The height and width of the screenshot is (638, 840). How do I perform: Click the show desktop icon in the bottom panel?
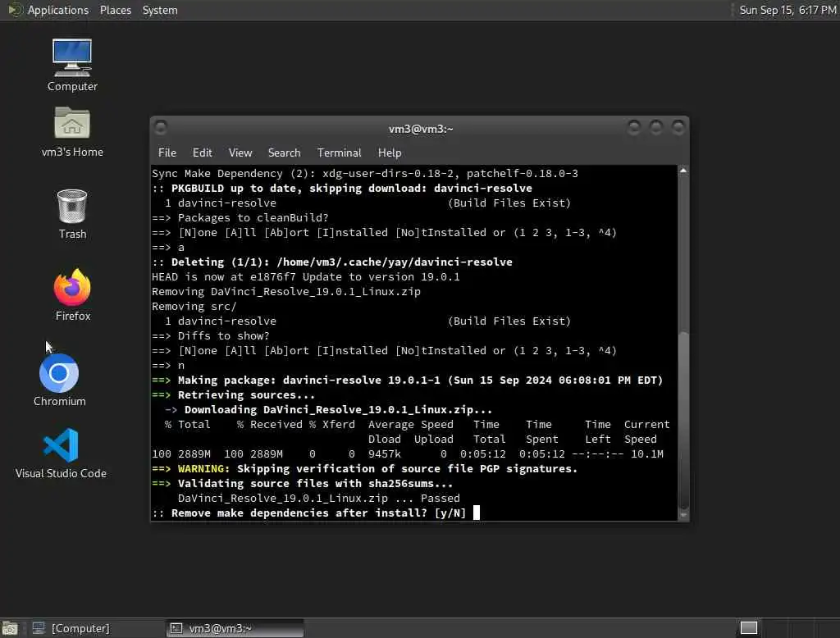[x=10, y=628]
